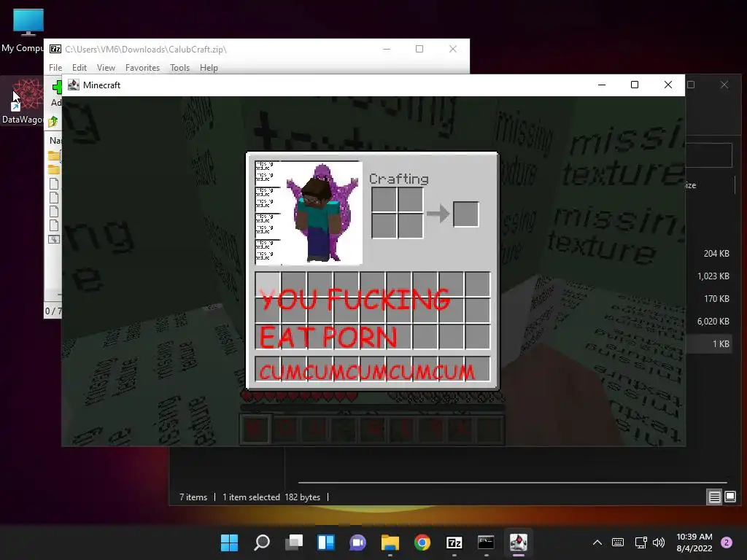Click the green Add icon in 7-Zip
Screen dimensions: 747x560
pyautogui.click(x=57, y=87)
